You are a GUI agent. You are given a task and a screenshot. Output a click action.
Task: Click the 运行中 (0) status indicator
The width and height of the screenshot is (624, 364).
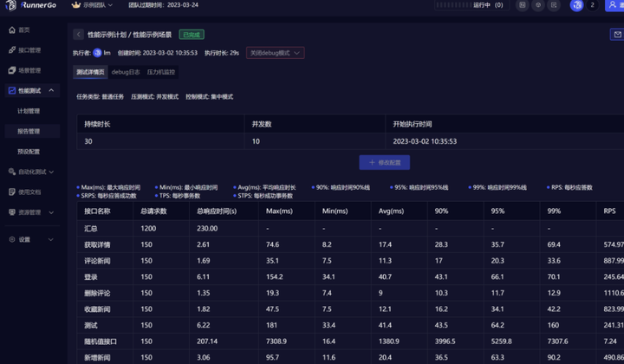point(471,5)
